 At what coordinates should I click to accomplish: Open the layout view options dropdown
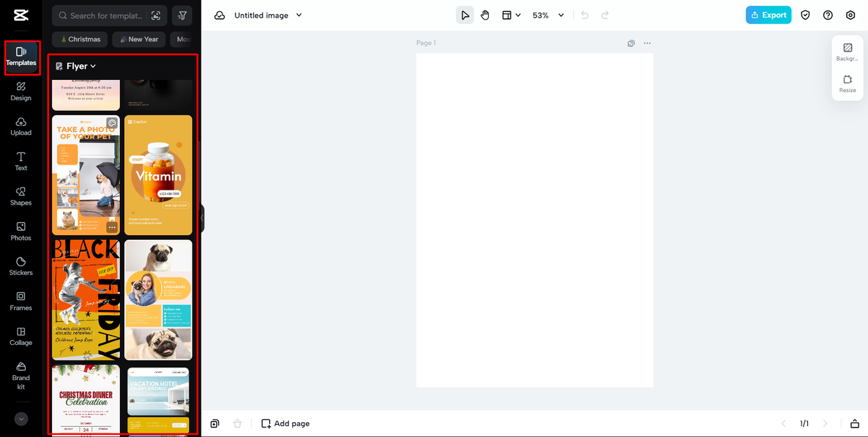point(511,15)
